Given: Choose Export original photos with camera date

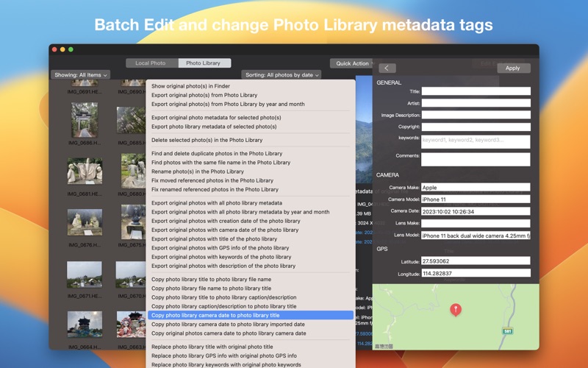Looking at the screenshot, I should (x=251, y=230).
